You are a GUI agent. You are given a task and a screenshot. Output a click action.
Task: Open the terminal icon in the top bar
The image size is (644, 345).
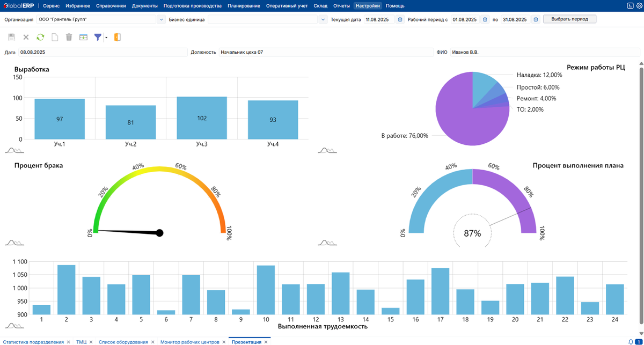click(x=630, y=5)
